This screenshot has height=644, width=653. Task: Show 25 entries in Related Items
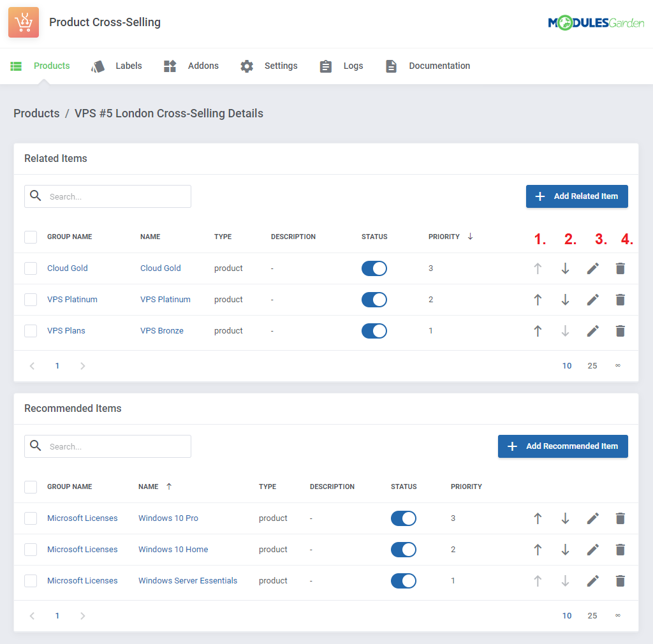tap(592, 365)
